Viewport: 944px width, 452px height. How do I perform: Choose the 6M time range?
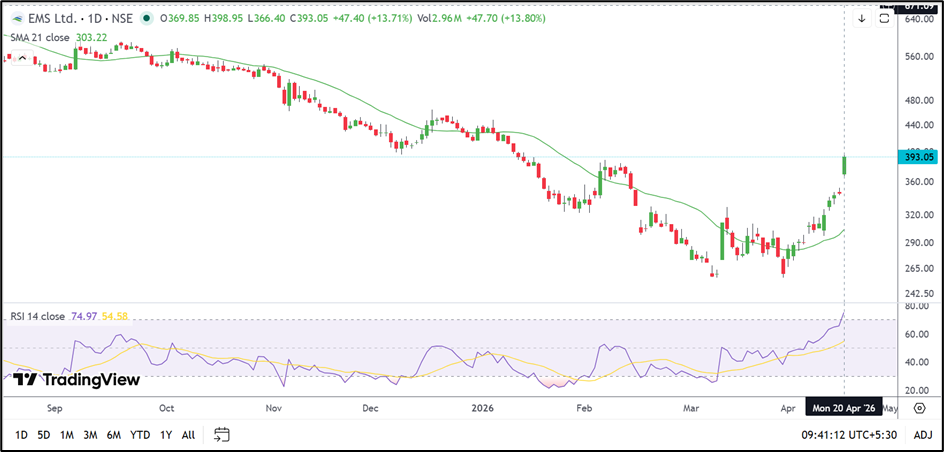coord(114,435)
